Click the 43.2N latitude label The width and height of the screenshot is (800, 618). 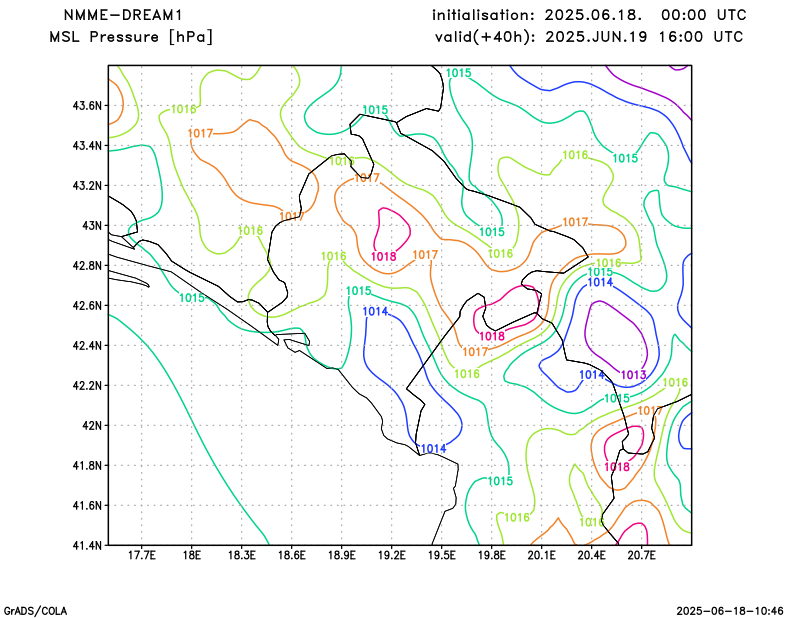coord(87,185)
